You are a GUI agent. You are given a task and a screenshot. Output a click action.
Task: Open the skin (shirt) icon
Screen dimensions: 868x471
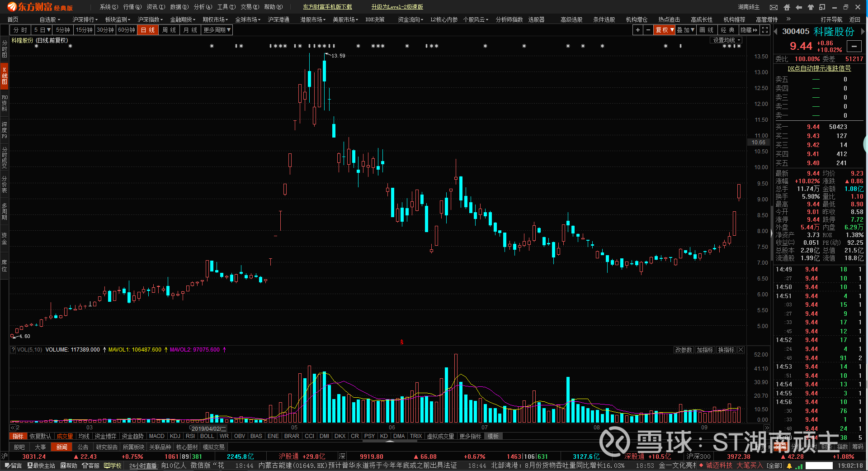pos(810,7)
